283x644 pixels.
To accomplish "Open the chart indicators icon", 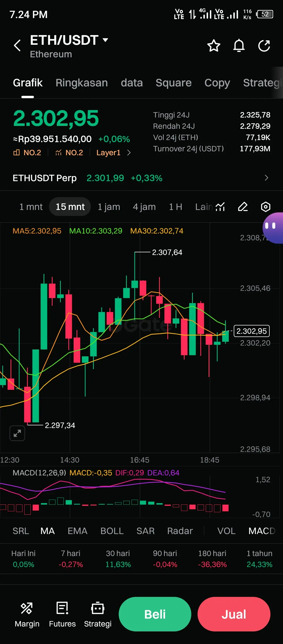I will point(220,207).
